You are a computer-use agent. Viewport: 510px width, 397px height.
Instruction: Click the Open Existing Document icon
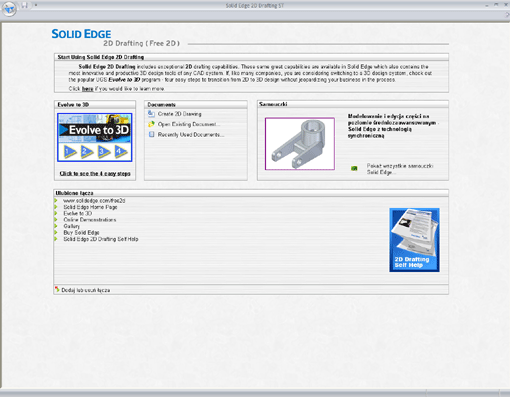click(151, 124)
